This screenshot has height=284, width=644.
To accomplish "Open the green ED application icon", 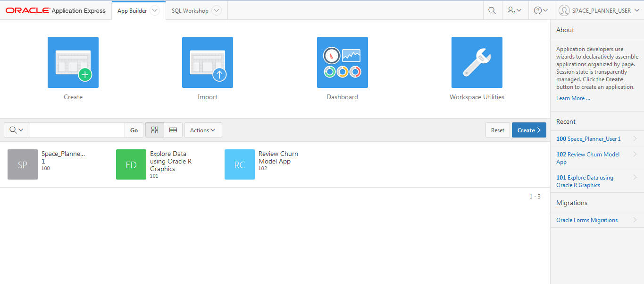I will (131, 164).
